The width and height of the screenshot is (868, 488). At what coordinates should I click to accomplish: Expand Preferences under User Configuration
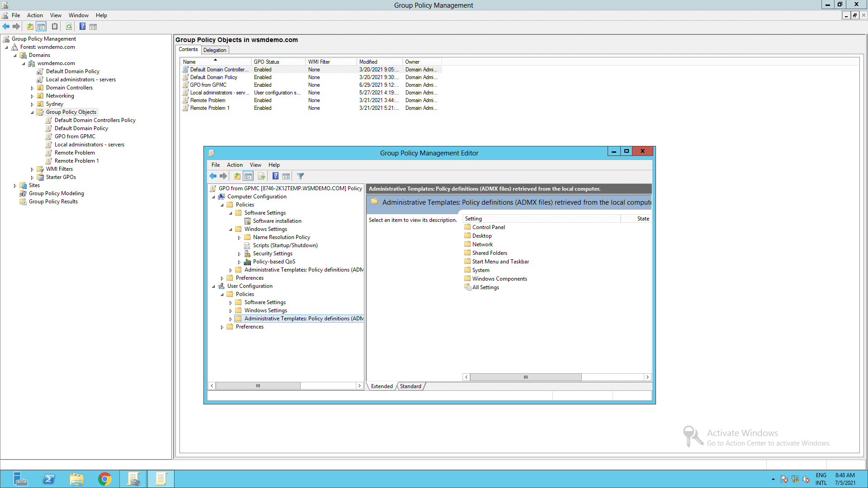(x=222, y=327)
